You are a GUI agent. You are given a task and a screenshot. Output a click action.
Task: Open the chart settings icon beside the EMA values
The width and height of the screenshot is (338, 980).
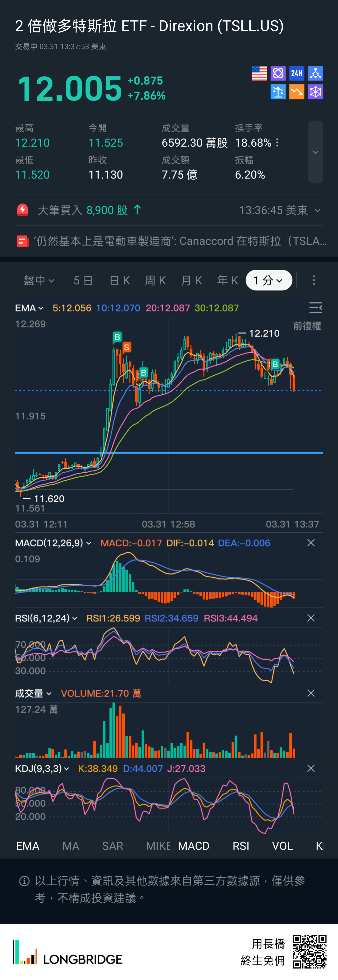[315, 307]
